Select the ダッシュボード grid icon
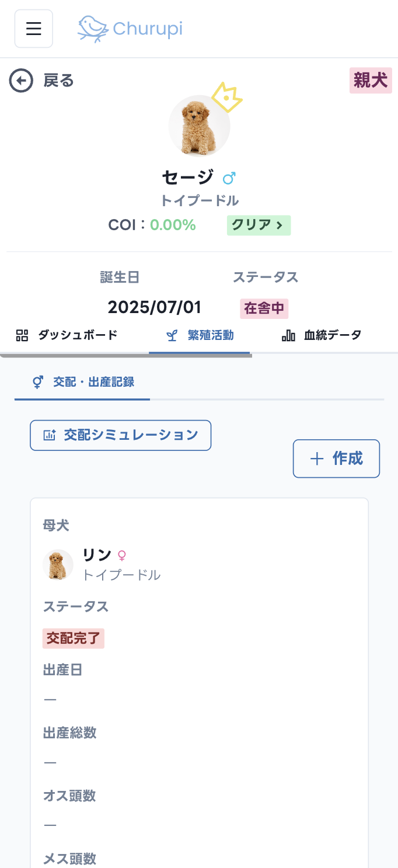The width and height of the screenshot is (398, 868). tap(22, 335)
